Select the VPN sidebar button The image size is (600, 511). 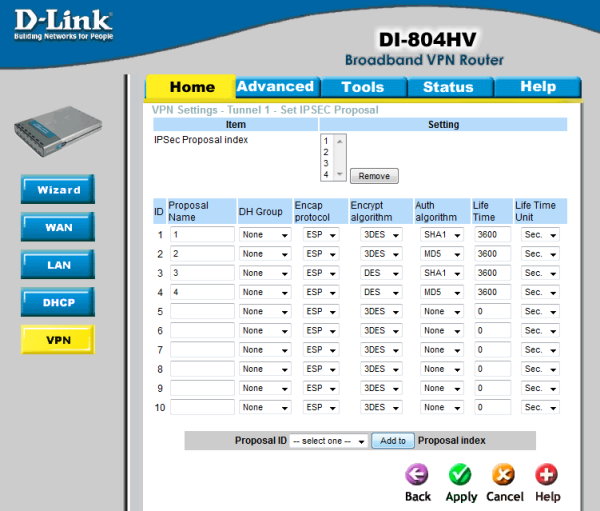[x=58, y=340]
